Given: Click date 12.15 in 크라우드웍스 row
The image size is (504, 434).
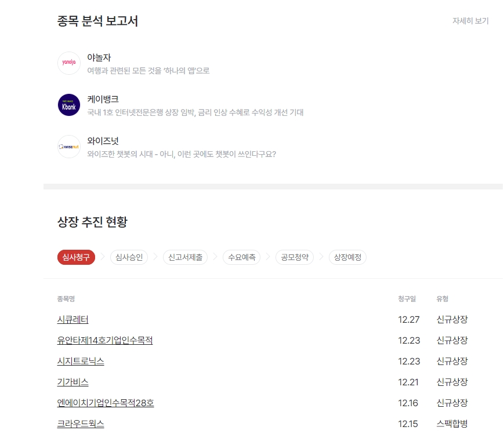Looking at the screenshot, I should [x=408, y=424].
